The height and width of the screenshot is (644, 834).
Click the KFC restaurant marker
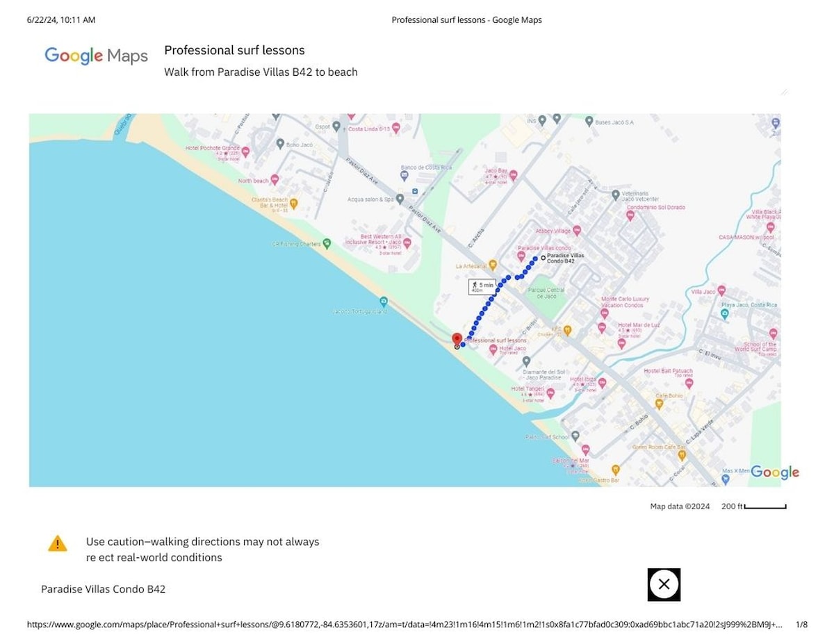[567, 330]
